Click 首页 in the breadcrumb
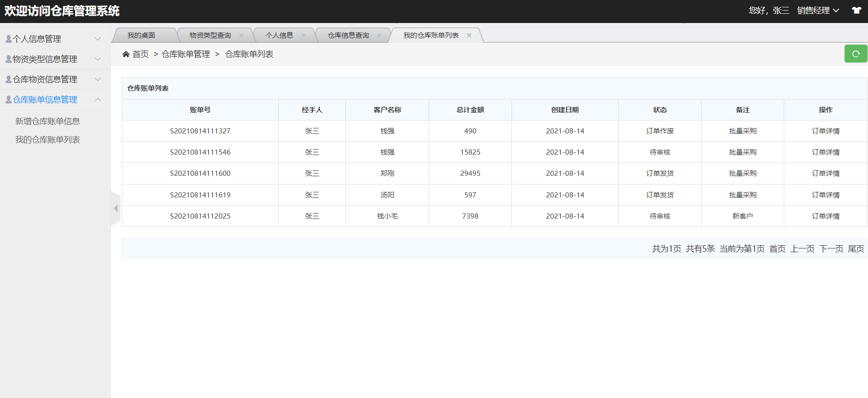868x398 pixels. 141,54
